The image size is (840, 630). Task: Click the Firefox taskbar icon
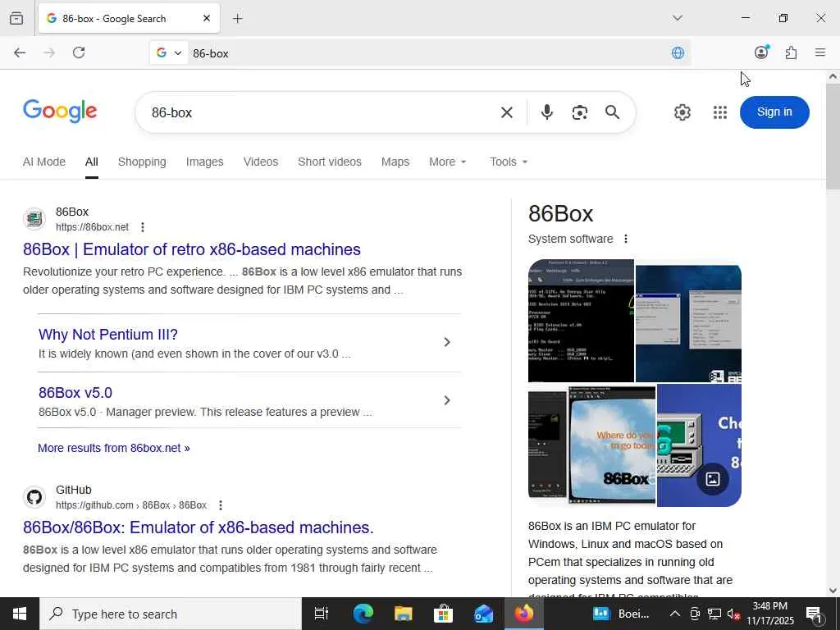[x=524, y=614]
